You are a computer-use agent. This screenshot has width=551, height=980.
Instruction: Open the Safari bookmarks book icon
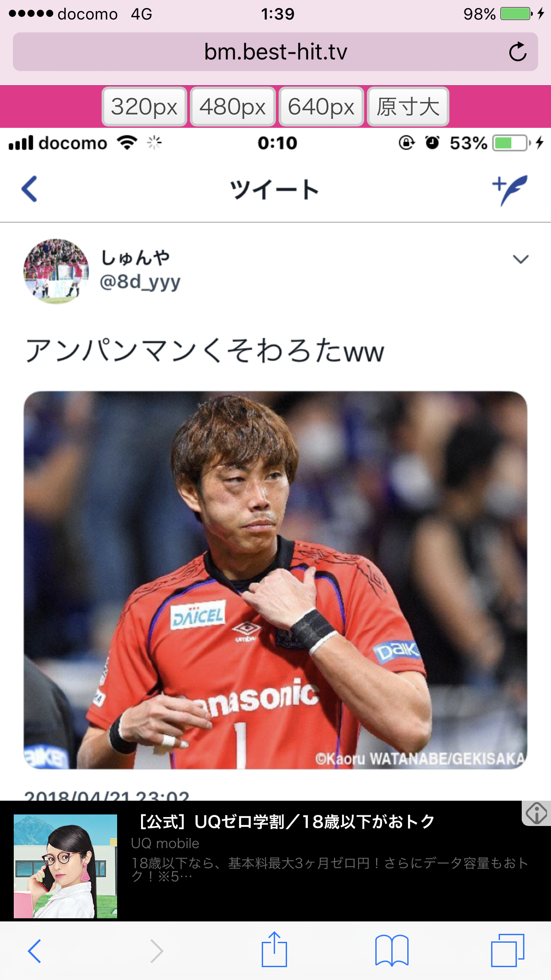click(x=392, y=951)
